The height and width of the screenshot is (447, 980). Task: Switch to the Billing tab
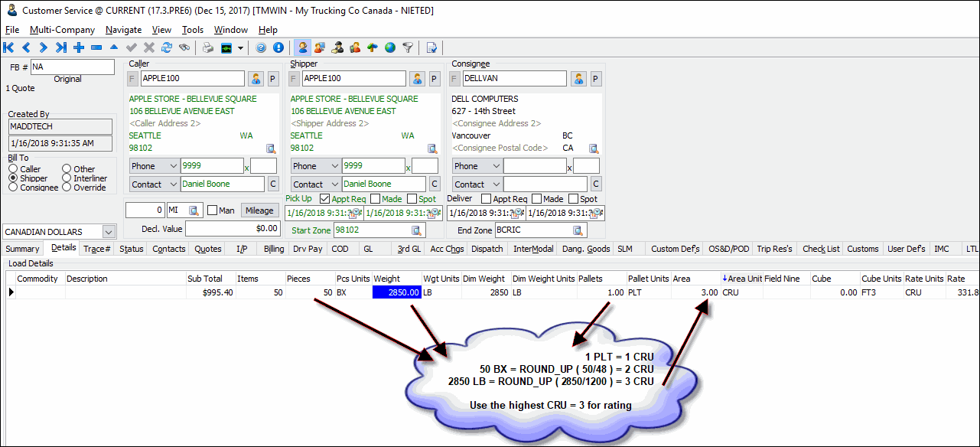tap(273, 249)
